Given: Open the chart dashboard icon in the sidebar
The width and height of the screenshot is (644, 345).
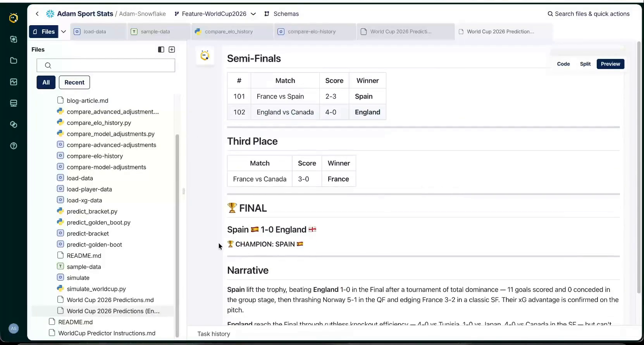Looking at the screenshot, I should 14,82.
